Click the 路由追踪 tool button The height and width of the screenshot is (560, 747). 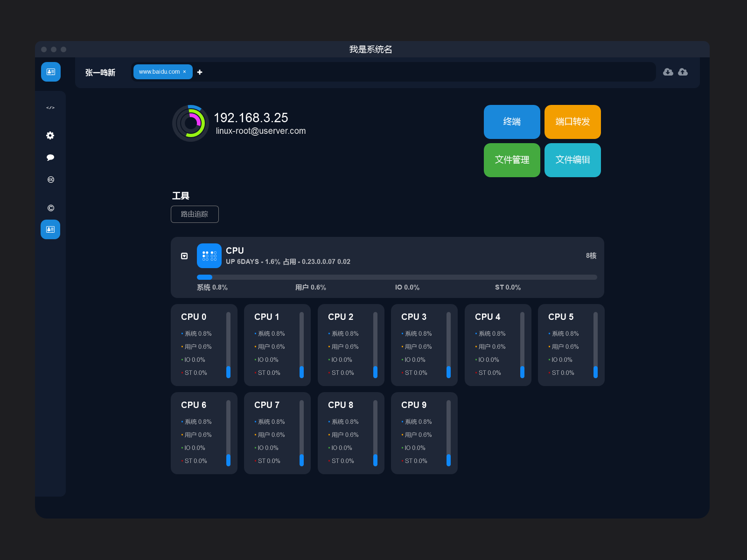195,214
